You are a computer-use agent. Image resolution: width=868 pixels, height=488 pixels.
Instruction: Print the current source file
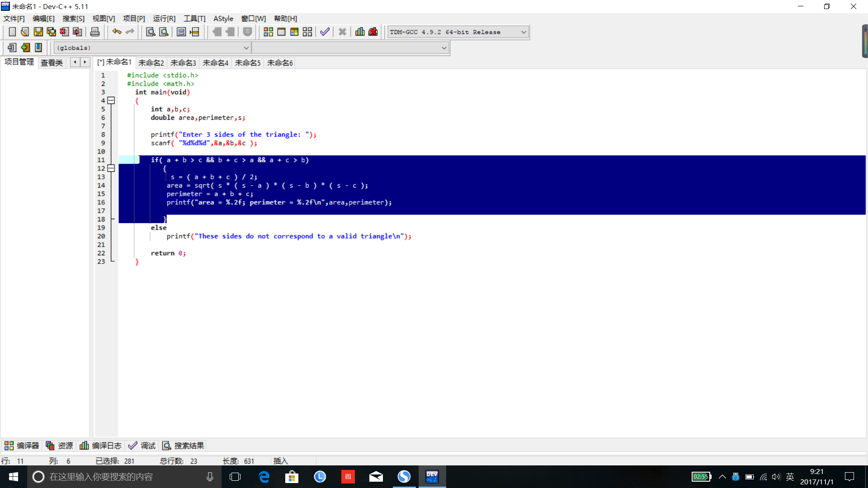[95, 32]
